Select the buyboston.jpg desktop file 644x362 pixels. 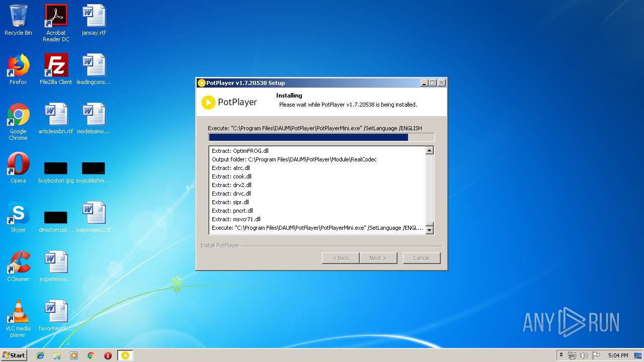pos(56,172)
